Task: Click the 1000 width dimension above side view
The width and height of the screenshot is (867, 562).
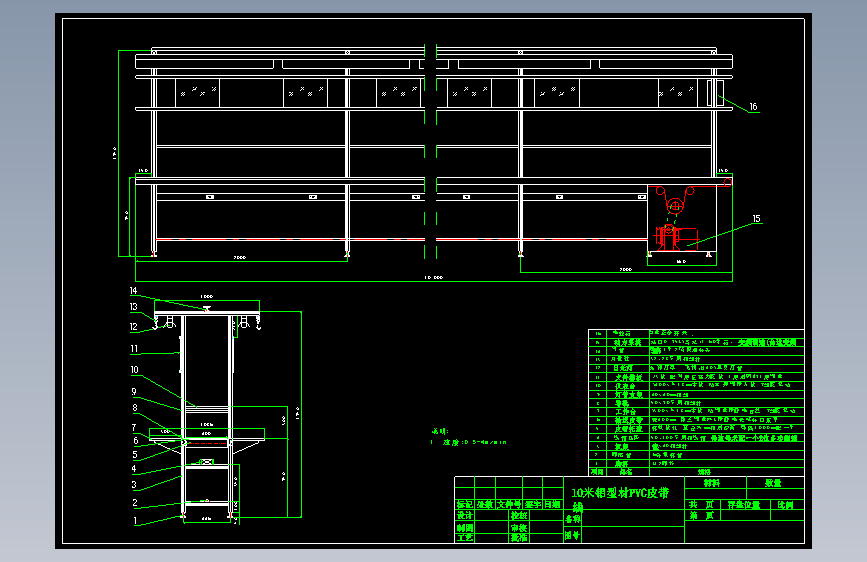Action: pos(206,296)
